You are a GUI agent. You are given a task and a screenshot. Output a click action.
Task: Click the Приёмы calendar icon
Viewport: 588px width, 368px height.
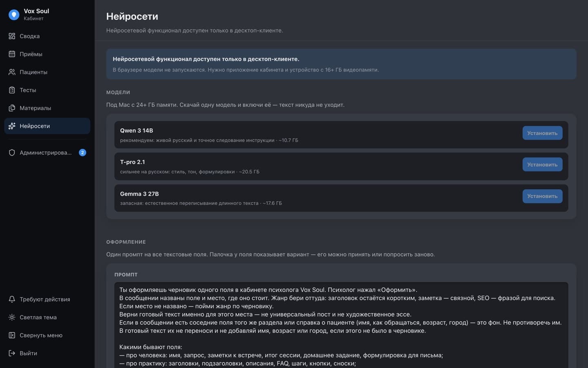12,54
